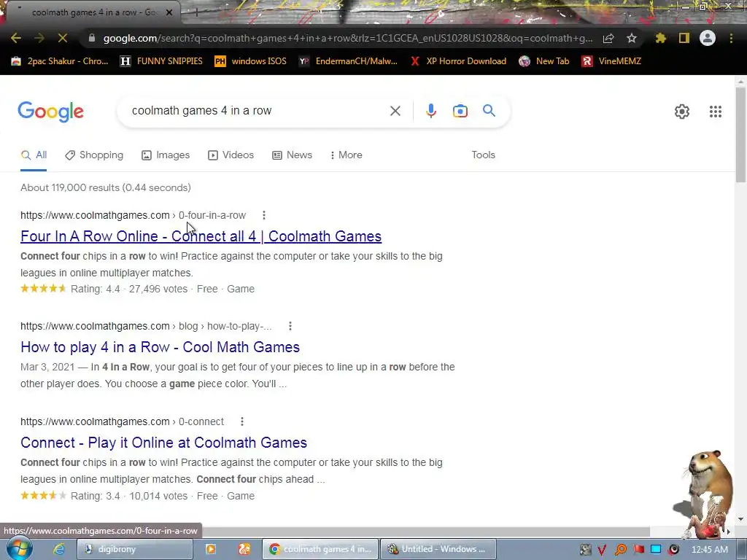This screenshot has height=560, width=747.
Task: Submit search with the magnifier icon
Action: coord(489,111)
